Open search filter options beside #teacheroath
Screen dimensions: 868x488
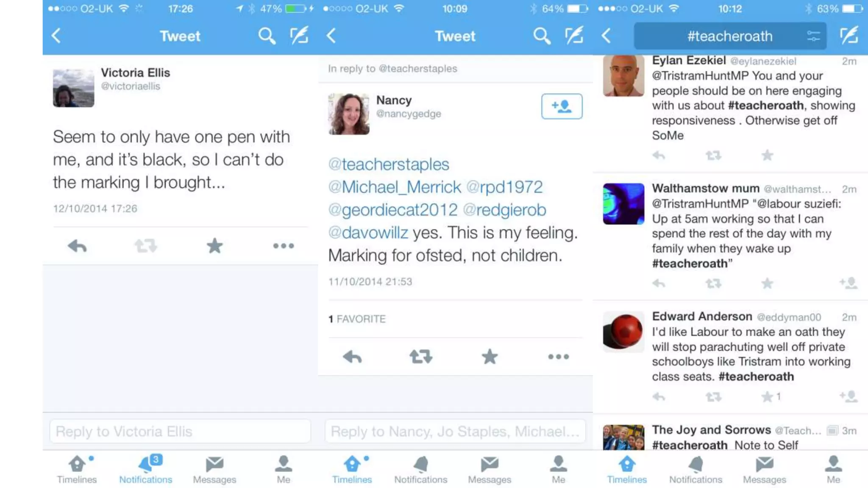[813, 36]
